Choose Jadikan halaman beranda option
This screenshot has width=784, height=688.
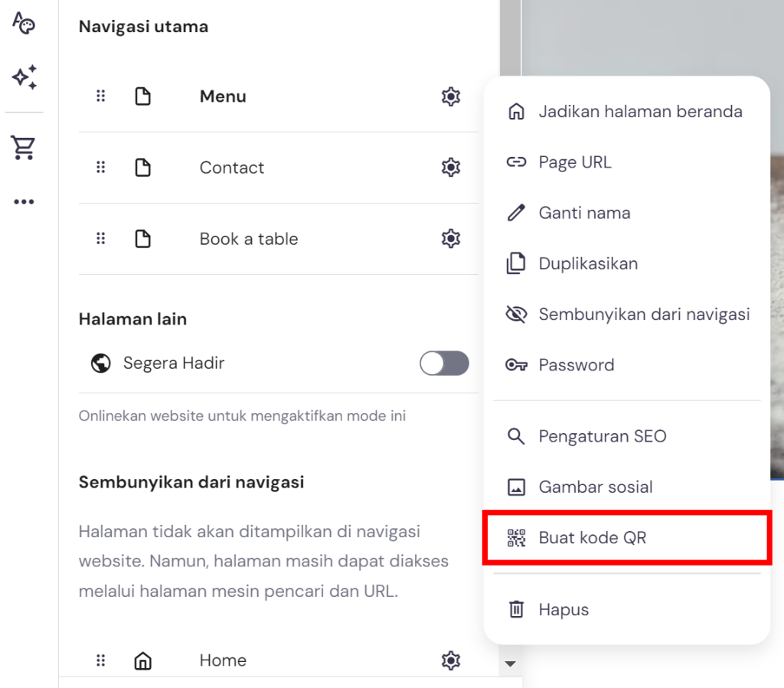(641, 111)
